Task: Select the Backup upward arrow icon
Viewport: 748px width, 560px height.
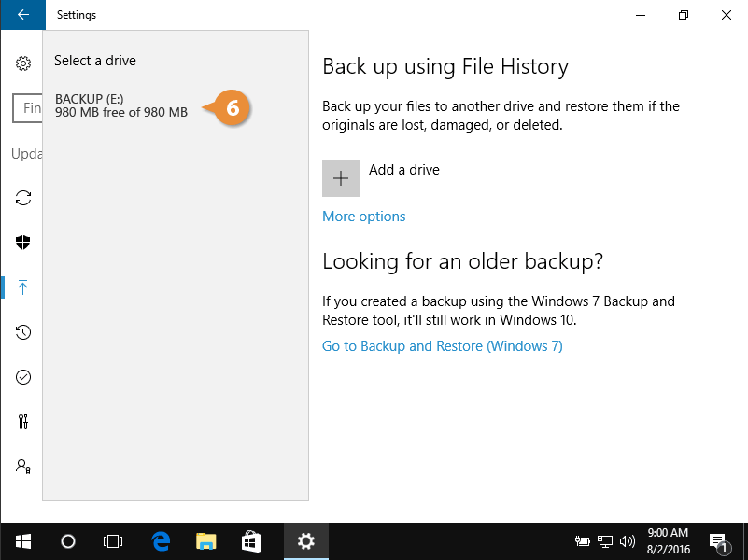Action: (23, 287)
